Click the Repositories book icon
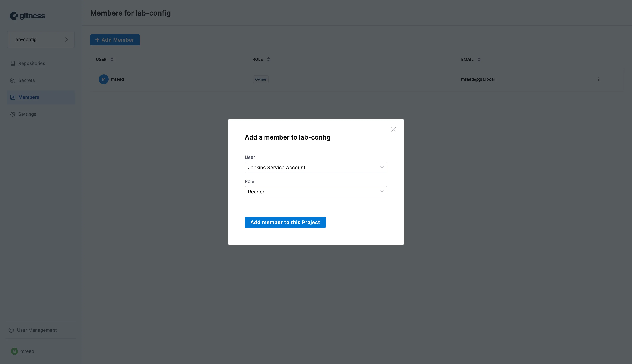The height and width of the screenshot is (364, 632). pyautogui.click(x=13, y=63)
